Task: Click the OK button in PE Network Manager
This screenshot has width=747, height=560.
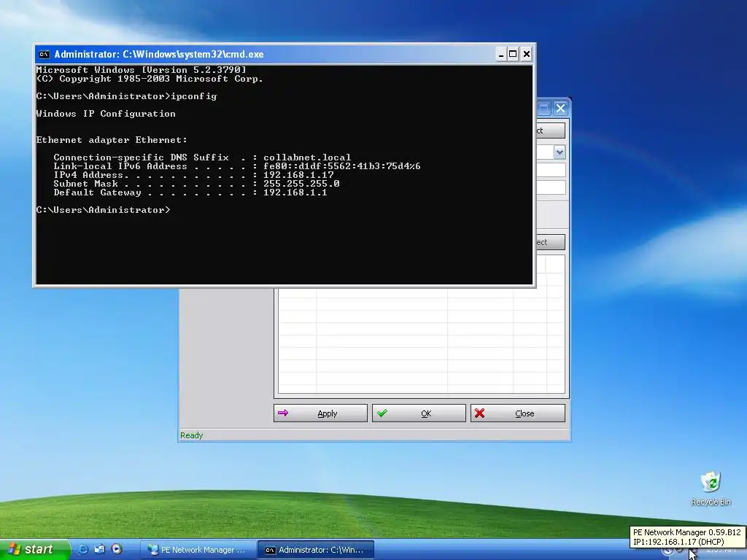Action: point(419,413)
